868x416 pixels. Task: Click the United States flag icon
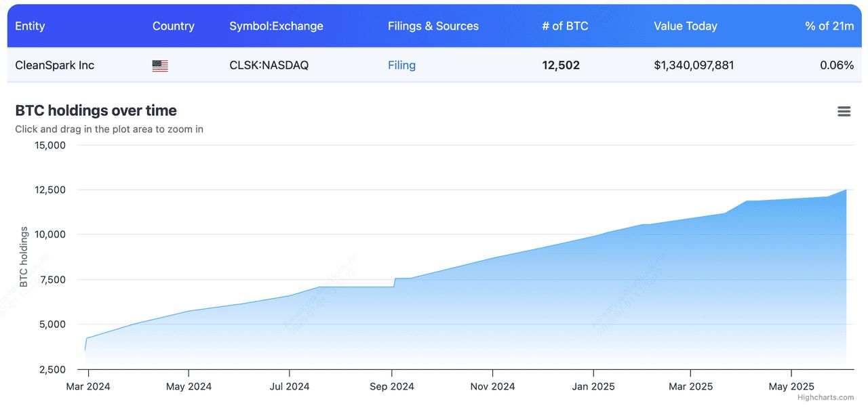pos(159,65)
